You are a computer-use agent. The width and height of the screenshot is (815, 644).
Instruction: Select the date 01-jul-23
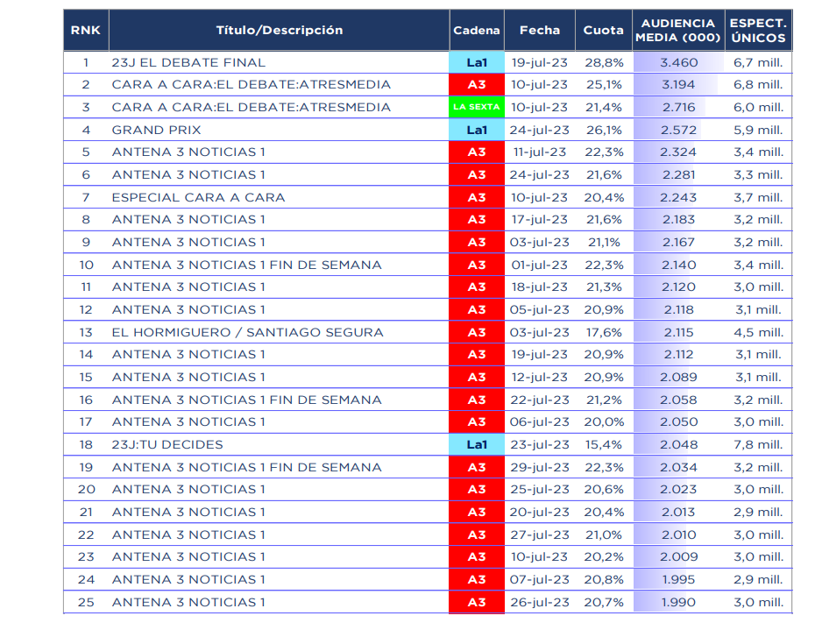[540, 265]
